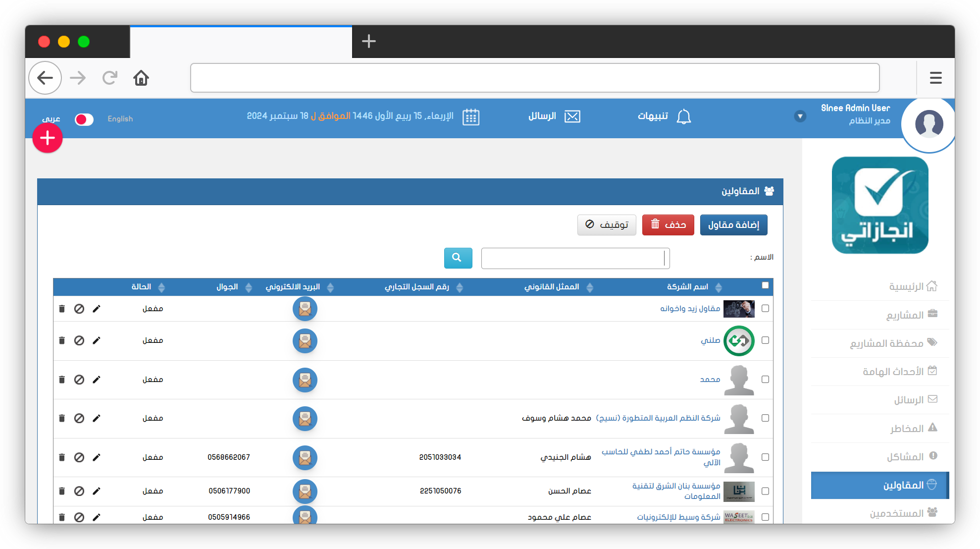Screen dimensions: 980x549
Task: Open the messages envelope icon in header
Action: pos(572,116)
